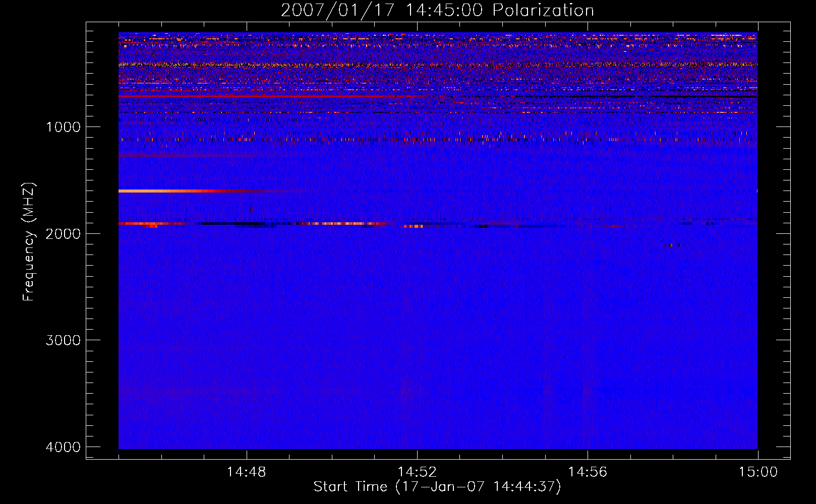Click the small red spot near 2100 MHz

[x=673, y=245]
